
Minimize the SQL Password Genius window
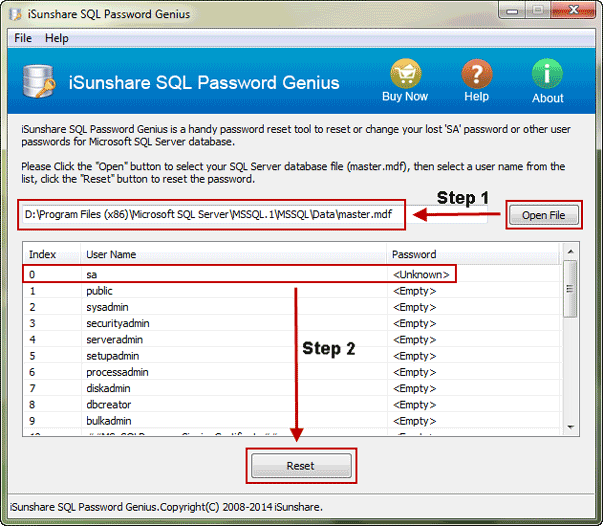tap(512, 10)
